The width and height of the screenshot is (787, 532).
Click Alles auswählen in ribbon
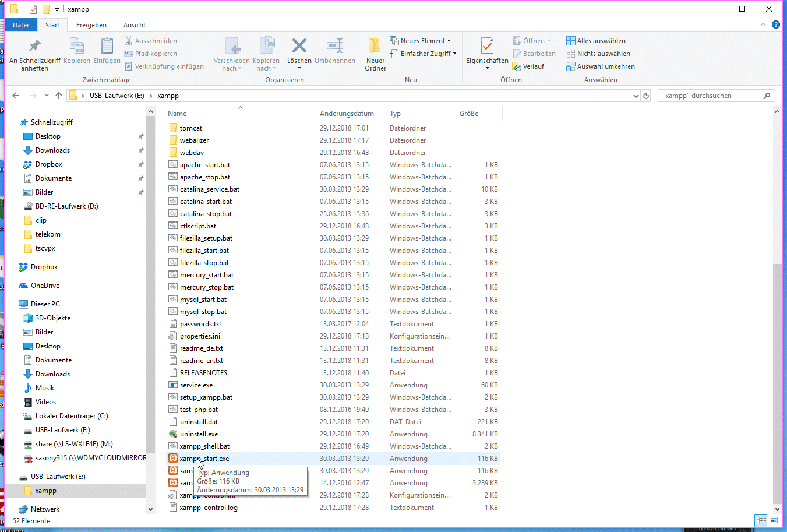point(596,41)
